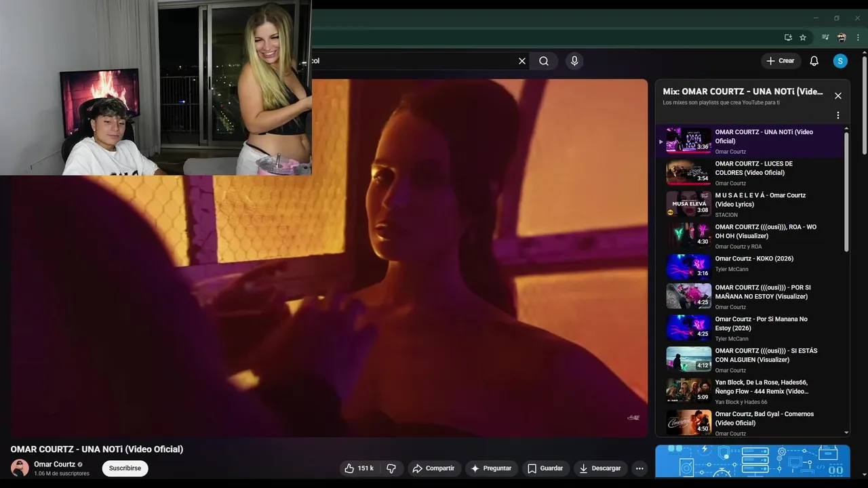Click Mix: OMAR COURTZ playlist title

tap(743, 91)
